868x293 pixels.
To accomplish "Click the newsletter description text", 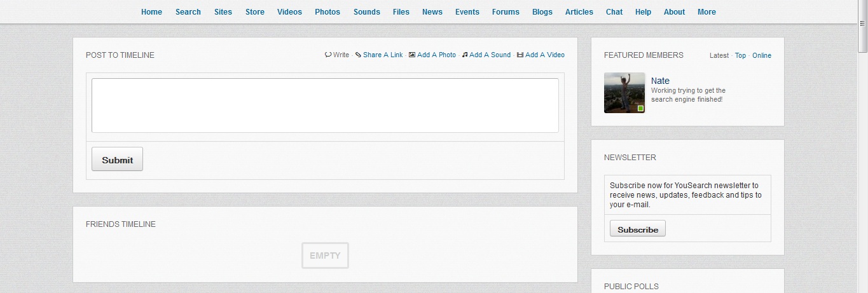I will click(685, 195).
